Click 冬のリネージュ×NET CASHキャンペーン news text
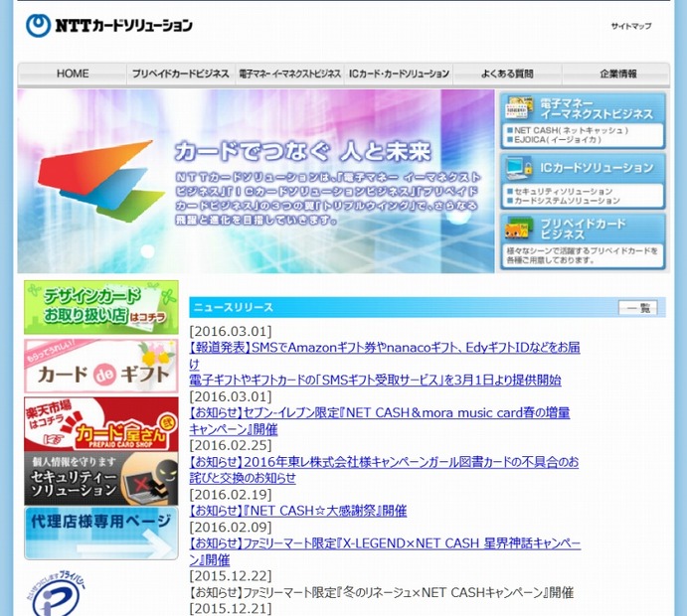The height and width of the screenshot is (616, 687). (381, 593)
